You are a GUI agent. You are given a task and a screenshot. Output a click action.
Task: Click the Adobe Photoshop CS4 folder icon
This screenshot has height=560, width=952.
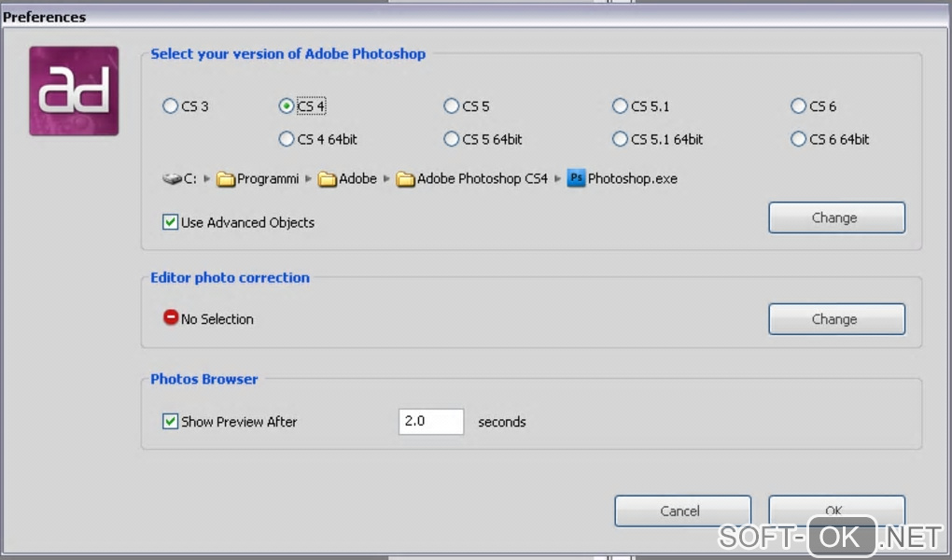click(x=405, y=179)
